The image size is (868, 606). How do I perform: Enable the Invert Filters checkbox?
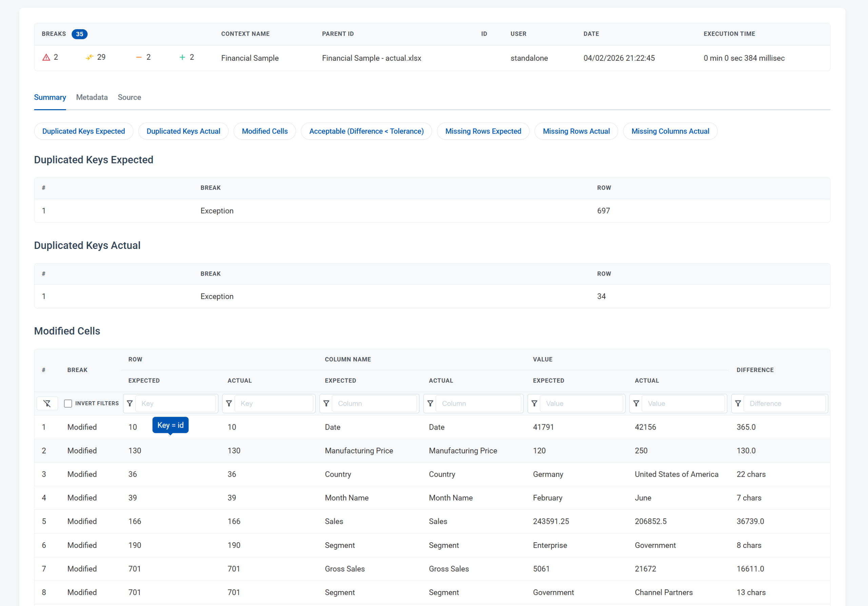coord(68,403)
